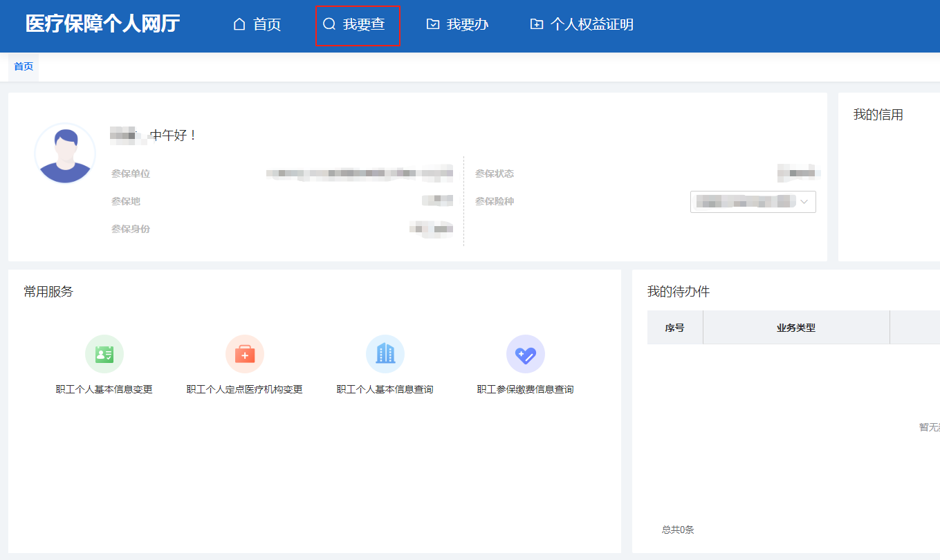
Task: Click the document icon beside 个人权益证明
Action: pos(535,24)
